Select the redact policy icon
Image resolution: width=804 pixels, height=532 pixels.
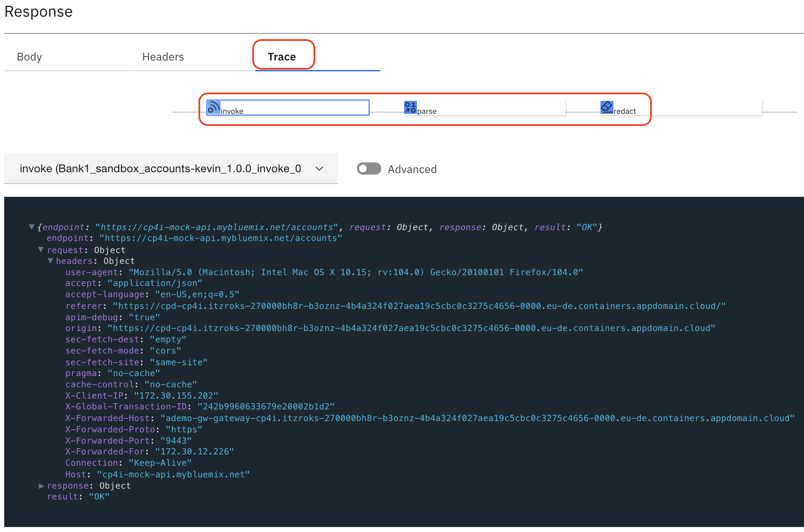607,107
